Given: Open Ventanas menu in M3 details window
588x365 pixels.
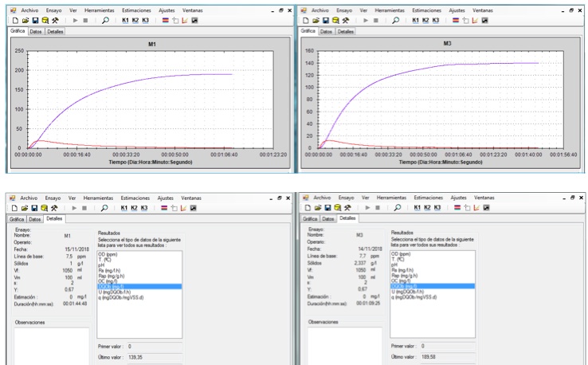Looking at the screenshot, I should coord(484,198).
